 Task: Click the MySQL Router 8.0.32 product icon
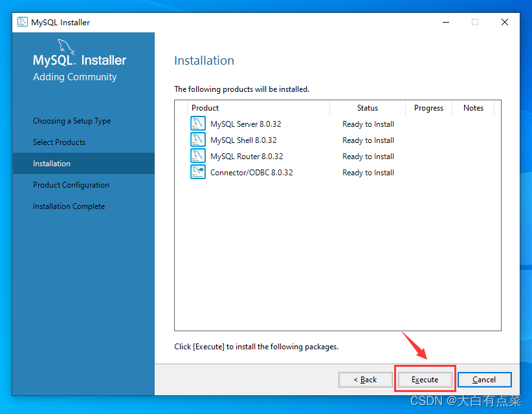[x=198, y=156]
